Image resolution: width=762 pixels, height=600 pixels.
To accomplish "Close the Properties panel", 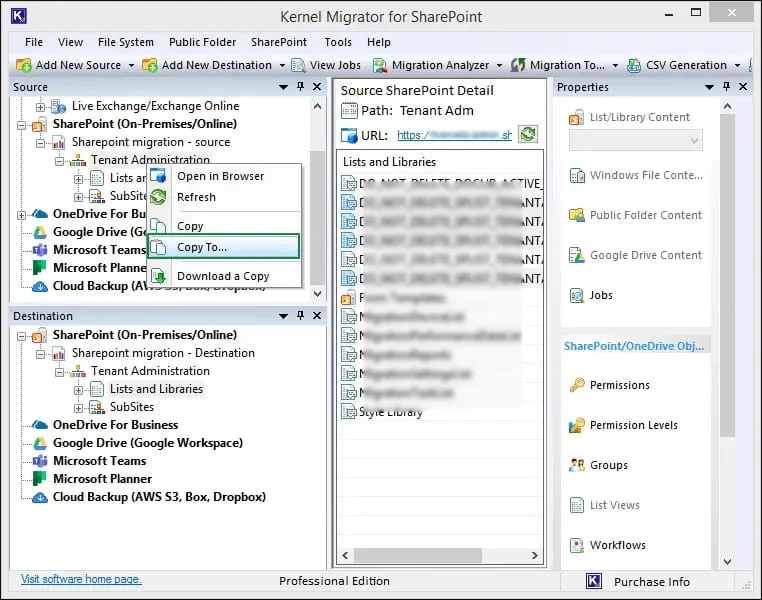I will tap(743, 86).
